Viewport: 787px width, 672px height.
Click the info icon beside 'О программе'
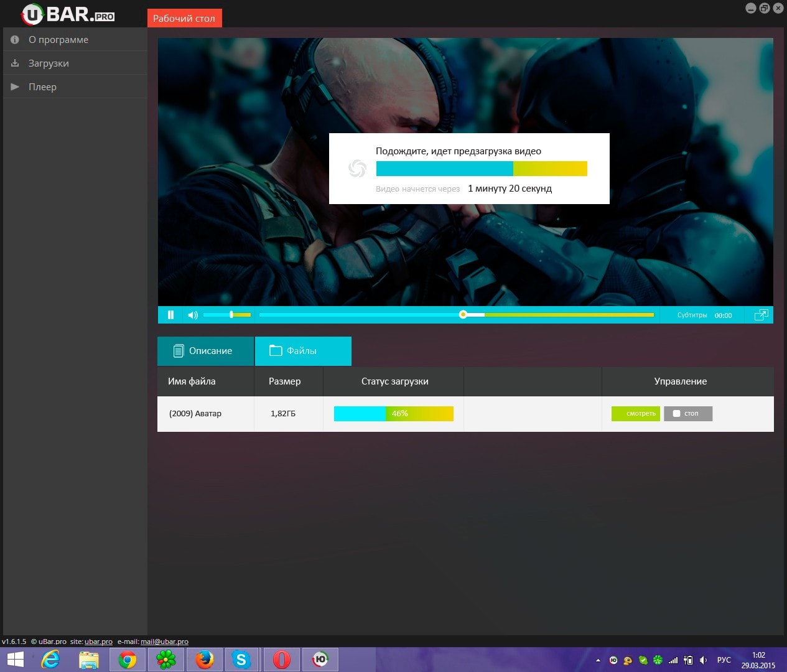coord(15,39)
